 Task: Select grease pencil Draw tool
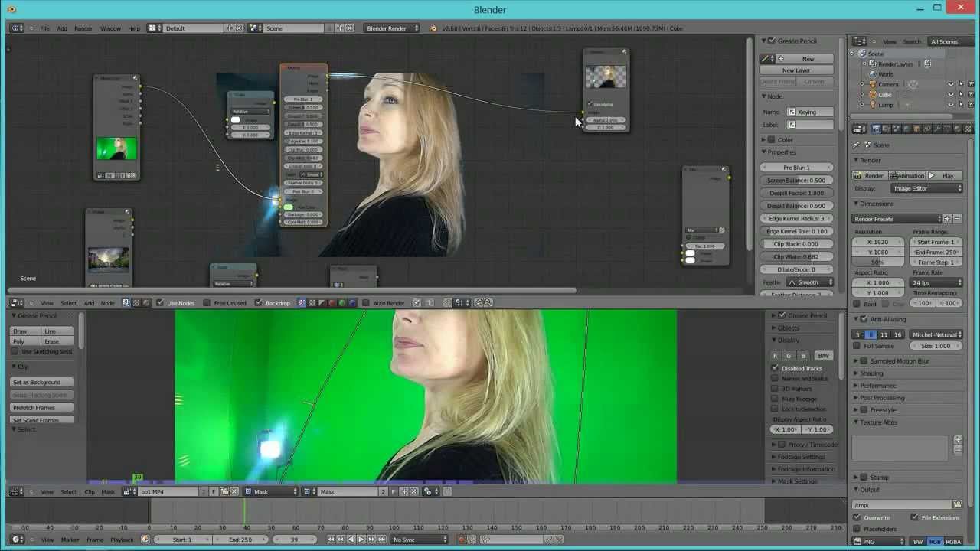(x=25, y=331)
